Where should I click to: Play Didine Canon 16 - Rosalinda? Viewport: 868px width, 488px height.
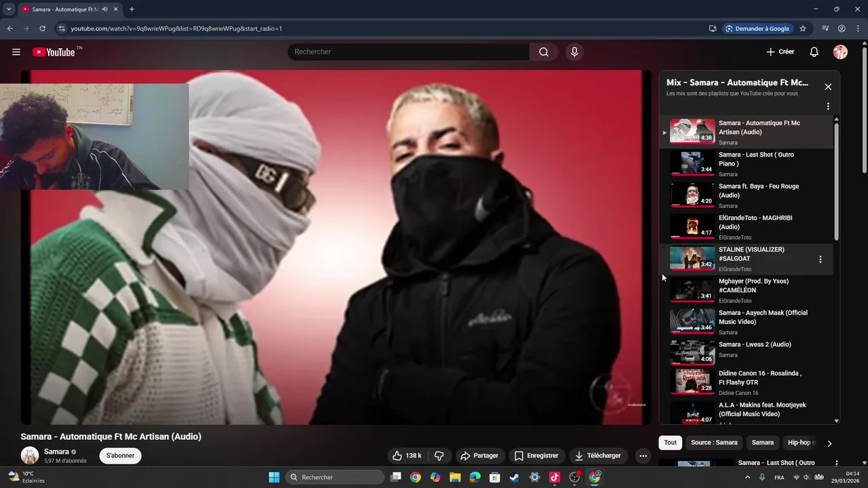click(x=746, y=382)
